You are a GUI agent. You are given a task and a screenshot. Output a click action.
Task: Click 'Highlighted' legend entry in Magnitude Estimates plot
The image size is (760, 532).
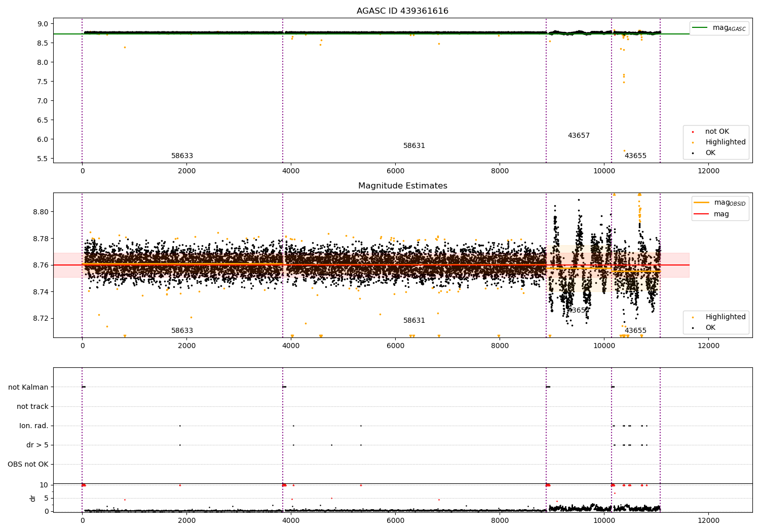pyautogui.click(x=719, y=317)
